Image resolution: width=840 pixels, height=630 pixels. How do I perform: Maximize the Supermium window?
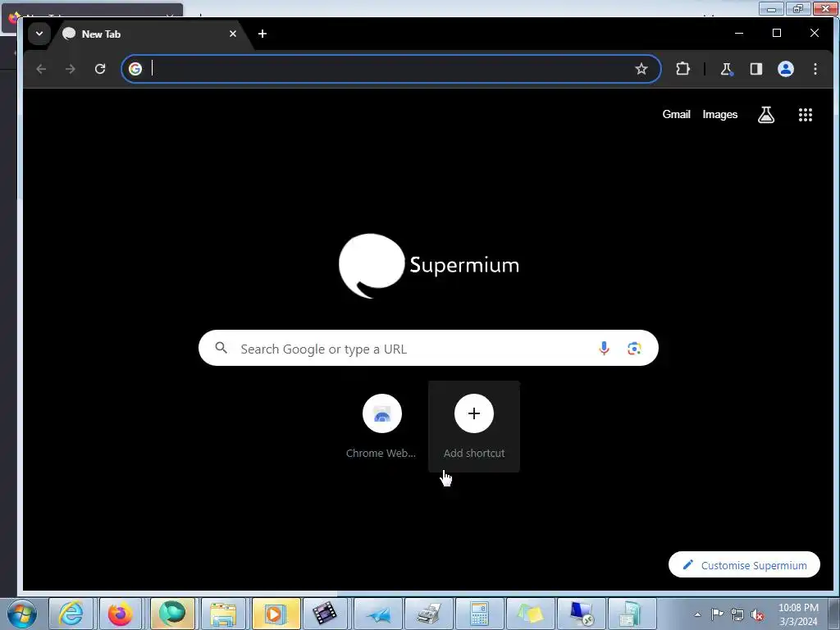tap(777, 33)
